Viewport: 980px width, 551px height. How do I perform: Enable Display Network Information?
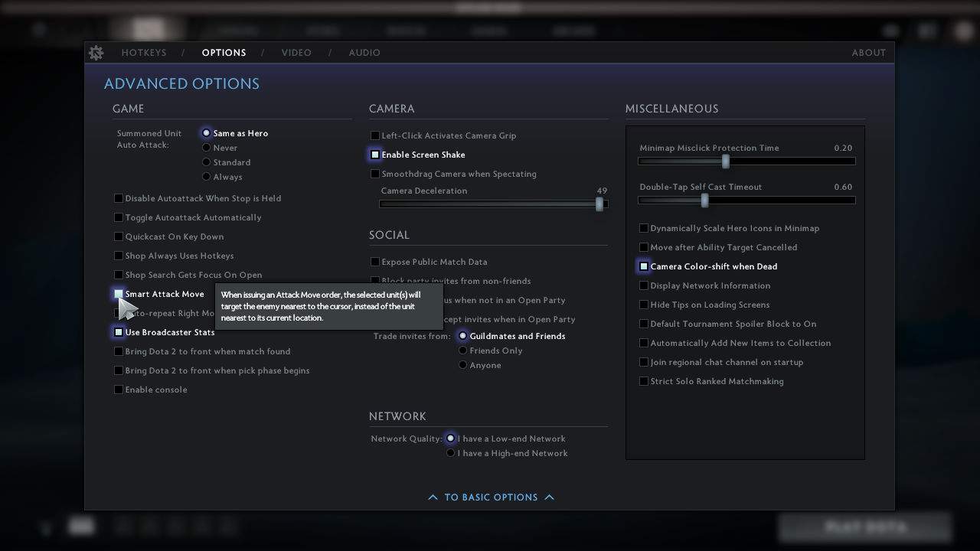644,285
